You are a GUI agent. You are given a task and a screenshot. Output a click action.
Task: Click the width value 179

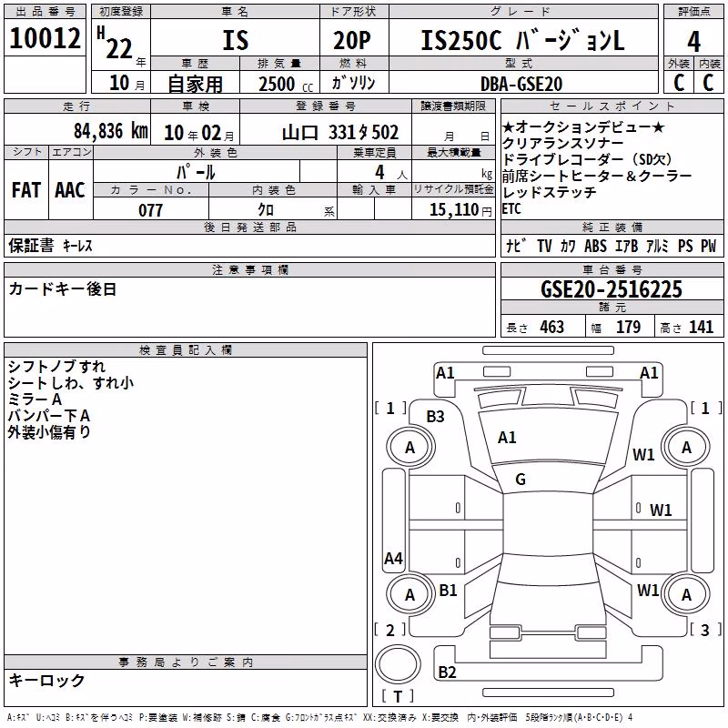click(x=628, y=327)
